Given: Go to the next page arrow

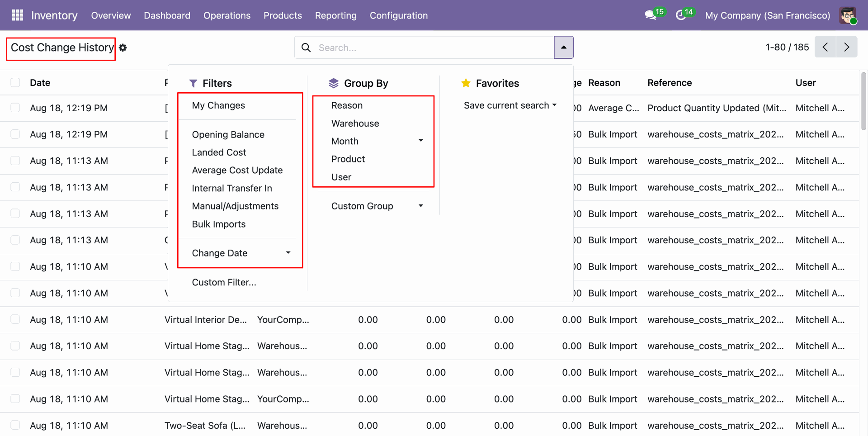Looking at the screenshot, I should coord(847,47).
